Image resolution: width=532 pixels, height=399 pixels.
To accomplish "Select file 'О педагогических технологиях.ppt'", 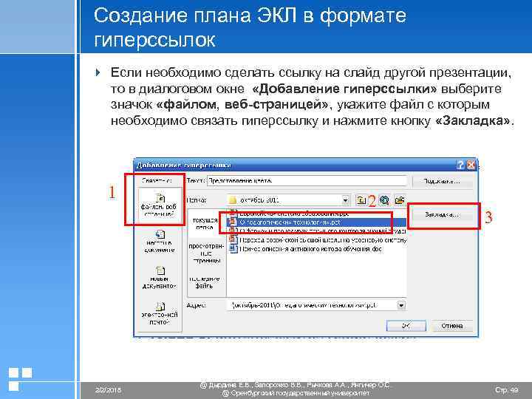I will [317, 222].
